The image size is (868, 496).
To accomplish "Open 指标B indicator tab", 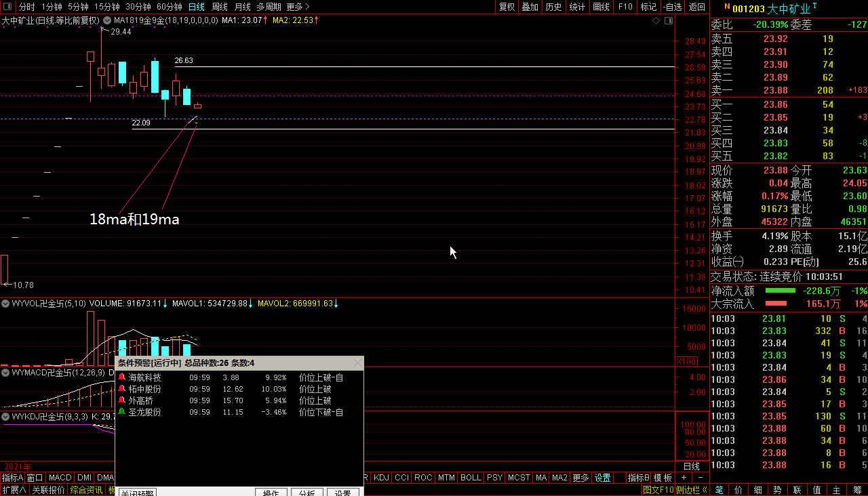I will tap(638, 478).
